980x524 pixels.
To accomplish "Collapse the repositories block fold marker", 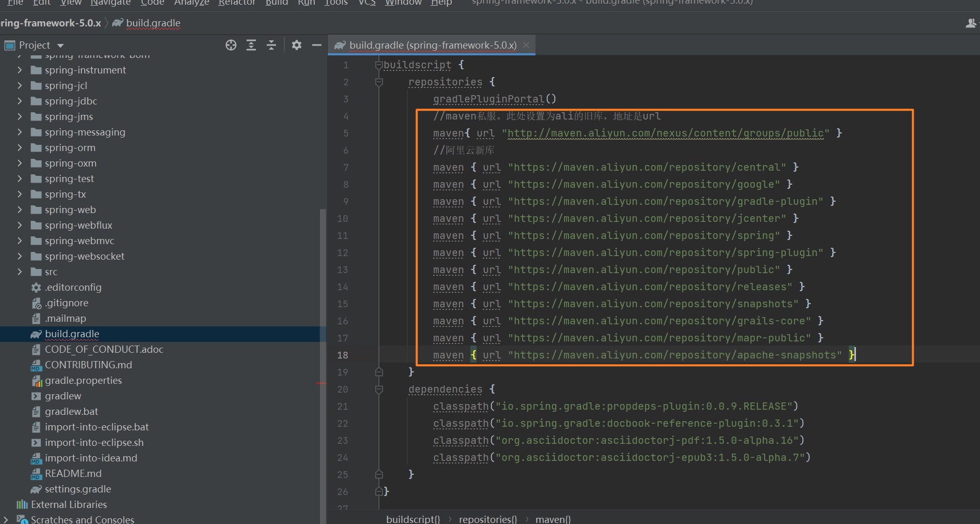I will [379, 82].
